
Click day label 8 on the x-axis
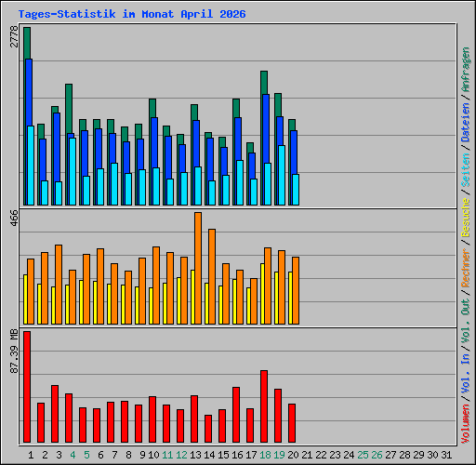tap(128, 455)
